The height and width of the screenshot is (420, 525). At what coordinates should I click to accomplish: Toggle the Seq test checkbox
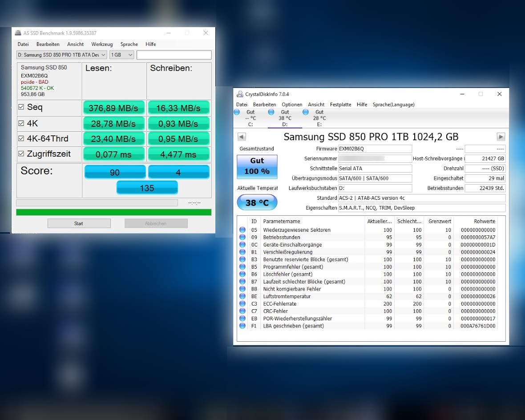click(21, 107)
